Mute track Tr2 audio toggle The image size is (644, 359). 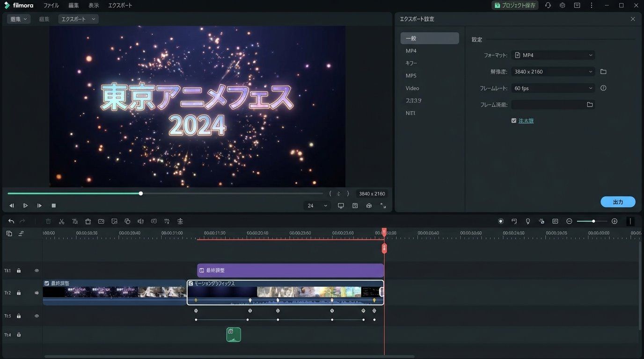pos(37,293)
